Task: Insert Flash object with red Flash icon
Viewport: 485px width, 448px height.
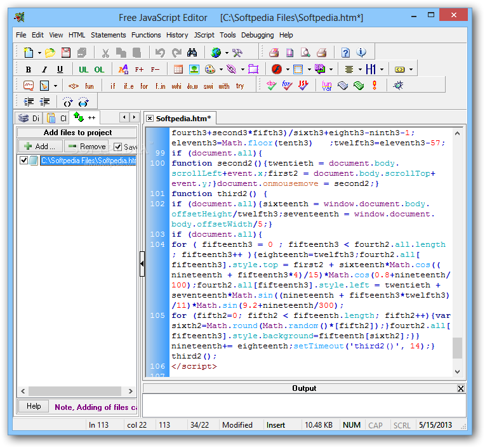Action: [277, 69]
